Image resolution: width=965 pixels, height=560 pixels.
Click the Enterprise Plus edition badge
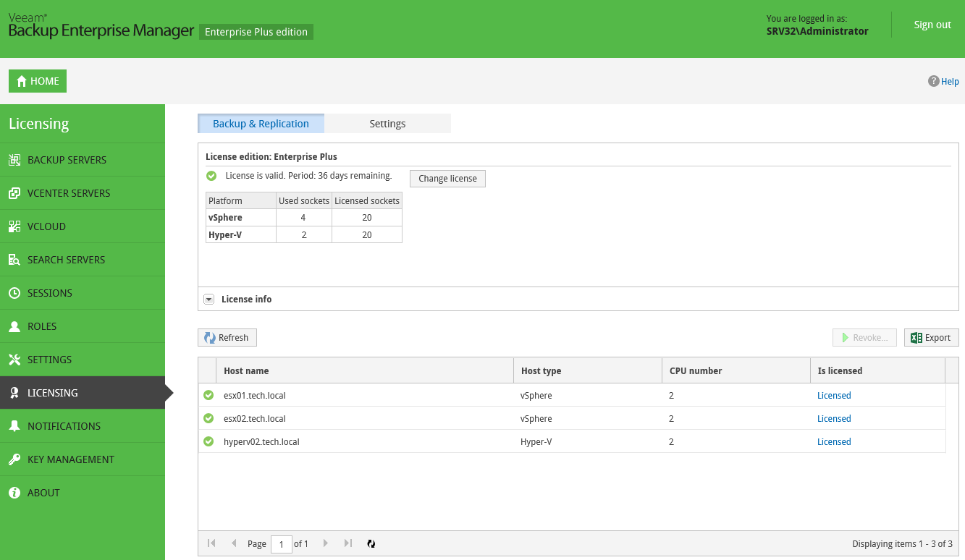pyautogui.click(x=256, y=32)
